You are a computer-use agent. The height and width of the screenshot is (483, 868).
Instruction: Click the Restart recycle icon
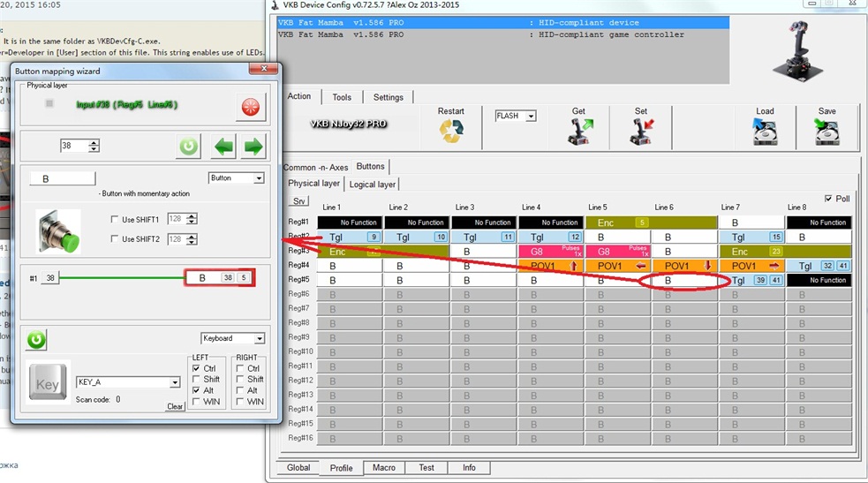[450, 132]
